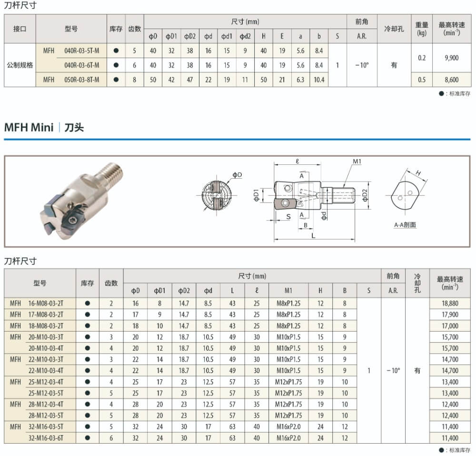The width and height of the screenshot is (476, 456).
Task: Click model '32-M16-03-5T'
Action: (46, 427)
